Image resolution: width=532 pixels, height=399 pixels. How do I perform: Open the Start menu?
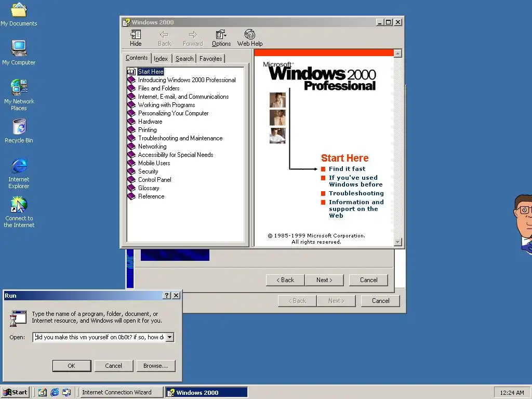point(15,393)
